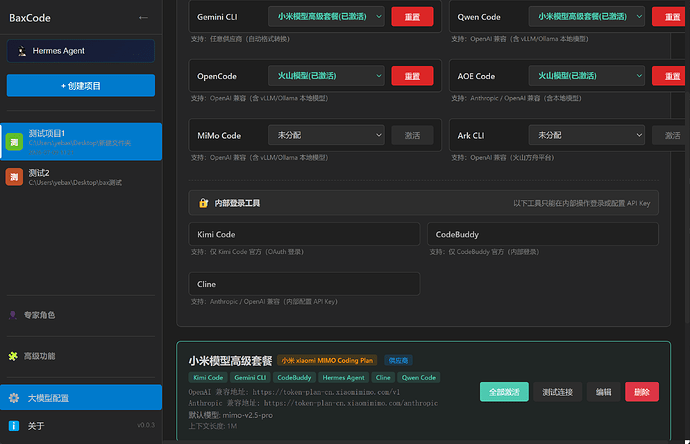Open OpenCode provider dropdown
This screenshot has height=444, width=690.
click(326, 76)
